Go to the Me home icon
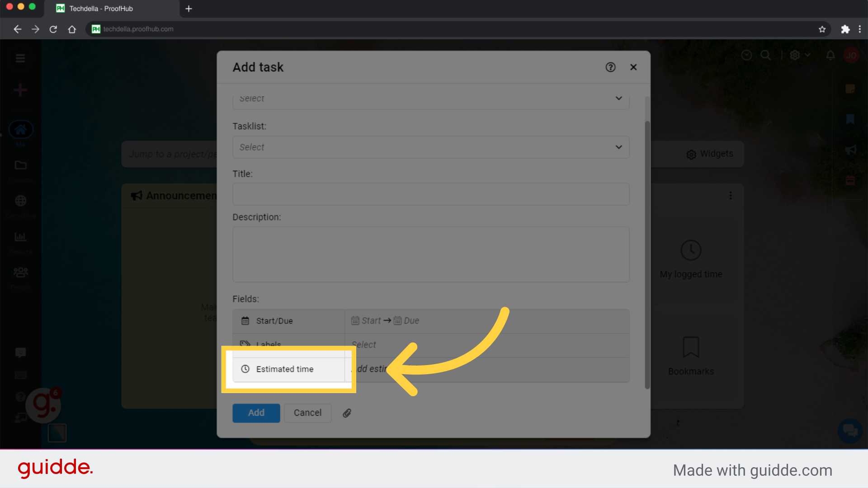 tap(20, 130)
